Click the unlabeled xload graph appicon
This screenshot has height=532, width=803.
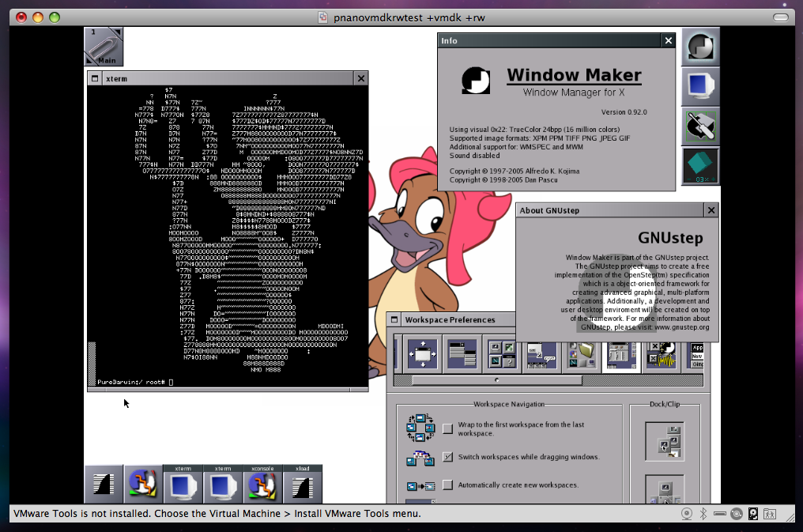click(104, 484)
